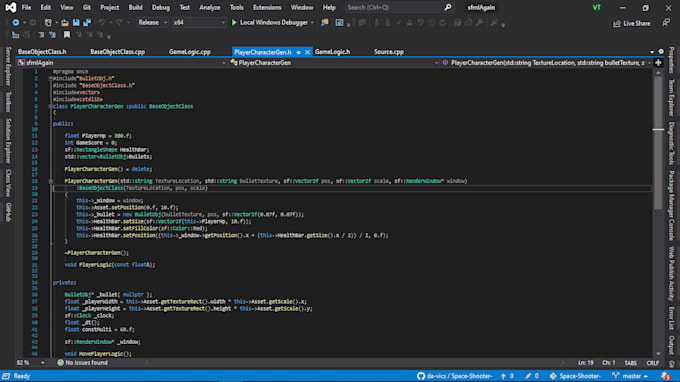Collapse the constructor code block at line 18

[x=50, y=181]
